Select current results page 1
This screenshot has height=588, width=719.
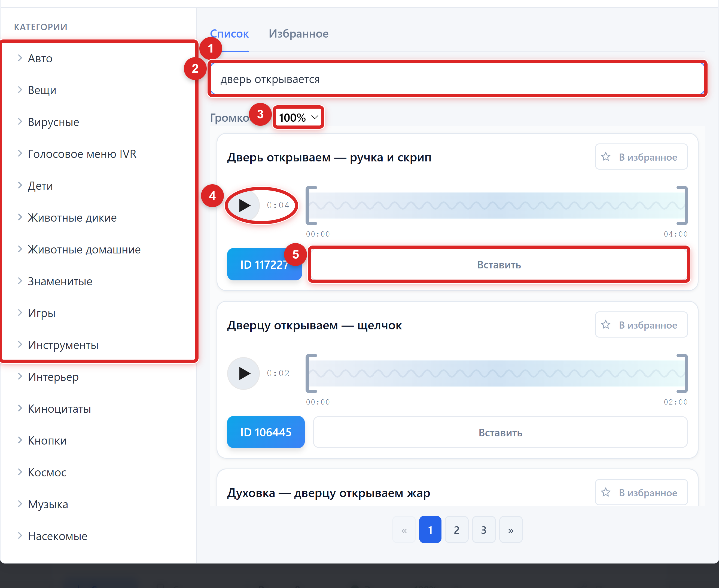[x=430, y=529]
